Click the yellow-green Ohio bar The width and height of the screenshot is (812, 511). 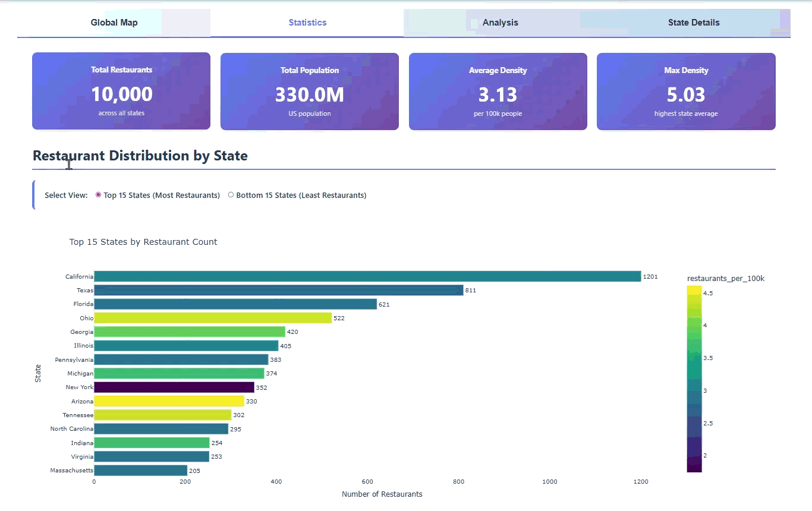[213, 318]
